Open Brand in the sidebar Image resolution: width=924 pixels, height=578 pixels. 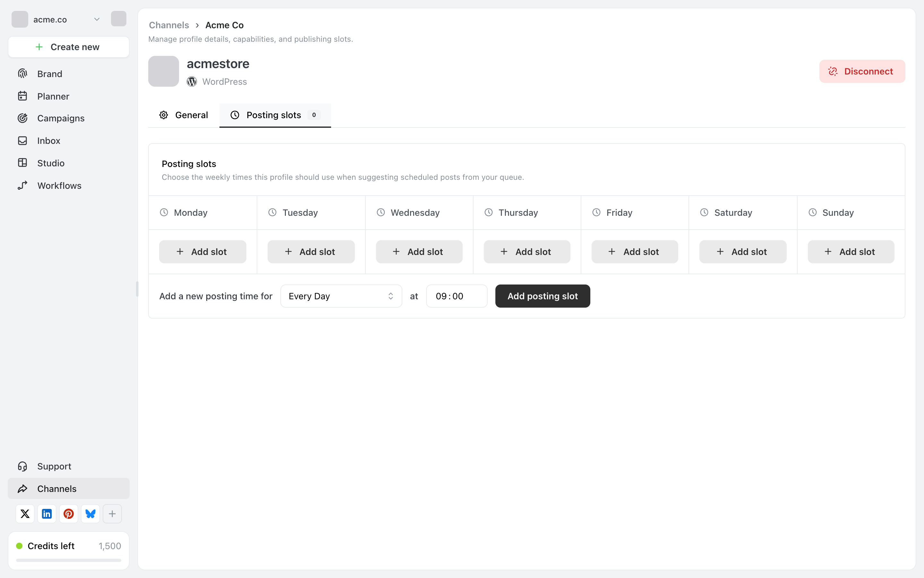click(69, 74)
